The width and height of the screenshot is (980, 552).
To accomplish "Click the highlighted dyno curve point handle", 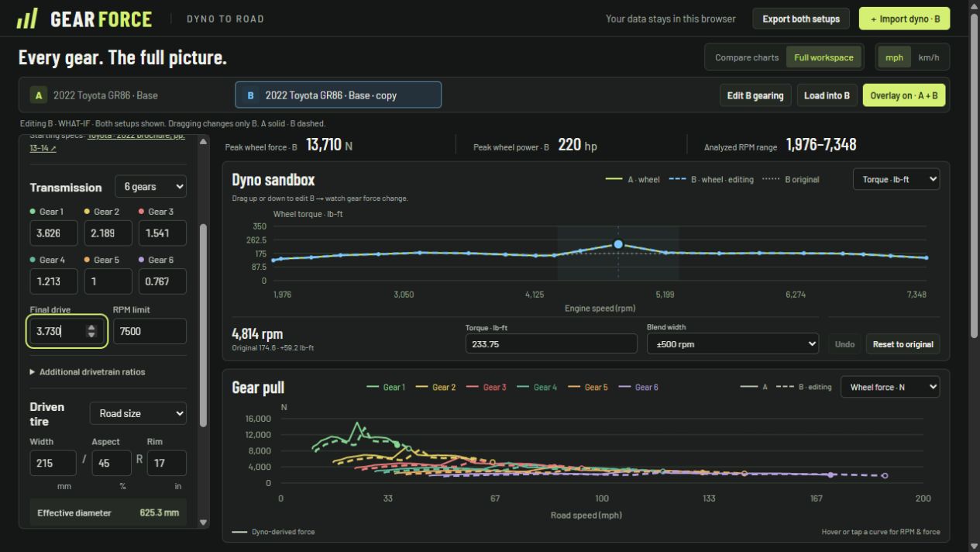I will pyautogui.click(x=618, y=244).
